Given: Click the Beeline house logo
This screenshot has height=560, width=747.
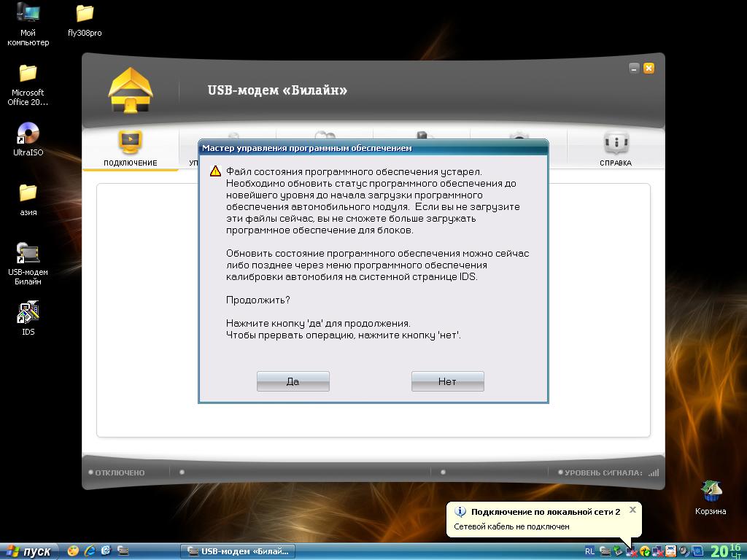Looking at the screenshot, I should click(131, 90).
